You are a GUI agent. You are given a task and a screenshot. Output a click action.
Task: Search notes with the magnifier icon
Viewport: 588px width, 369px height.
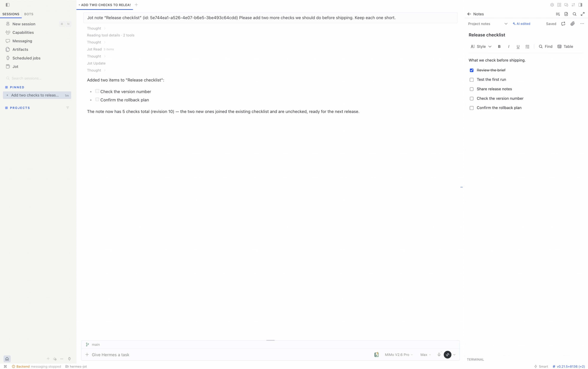click(x=574, y=14)
